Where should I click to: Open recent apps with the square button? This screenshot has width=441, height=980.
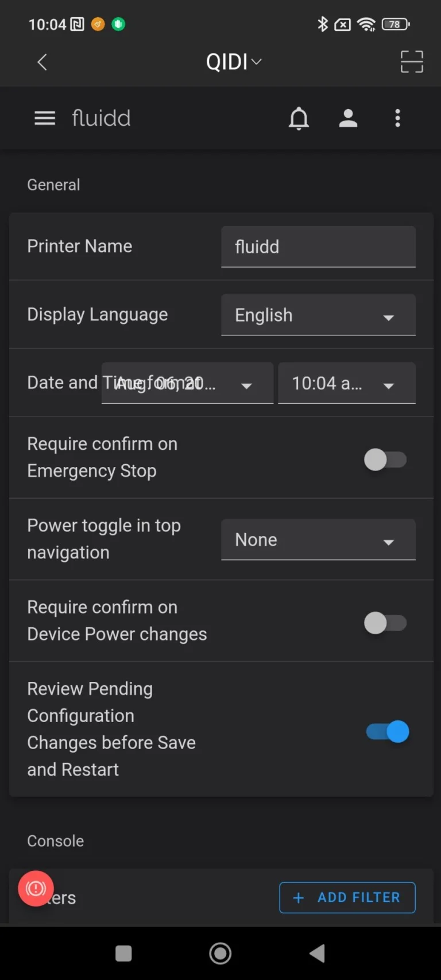click(123, 954)
